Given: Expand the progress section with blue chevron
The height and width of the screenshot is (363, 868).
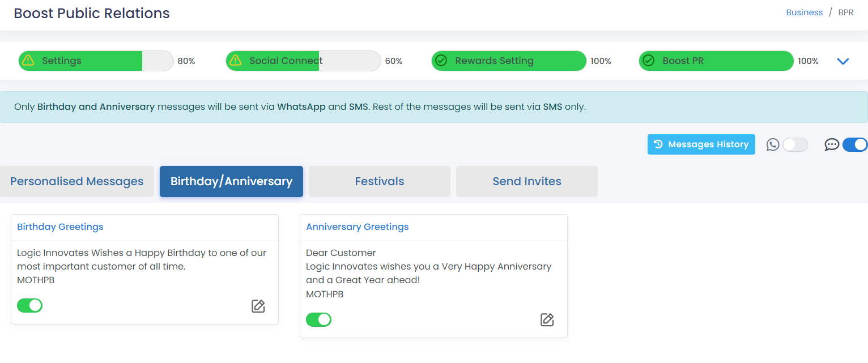Looking at the screenshot, I should click(843, 61).
